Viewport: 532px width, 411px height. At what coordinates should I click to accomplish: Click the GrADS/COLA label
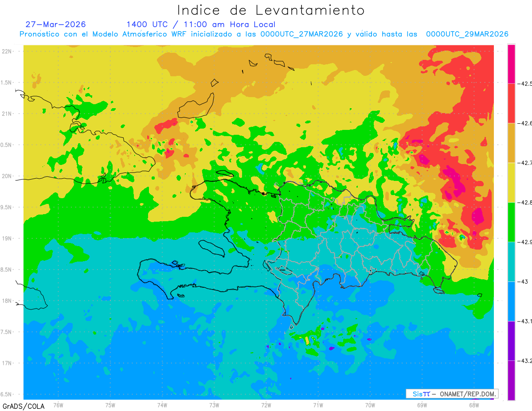(x=20, y=406)
